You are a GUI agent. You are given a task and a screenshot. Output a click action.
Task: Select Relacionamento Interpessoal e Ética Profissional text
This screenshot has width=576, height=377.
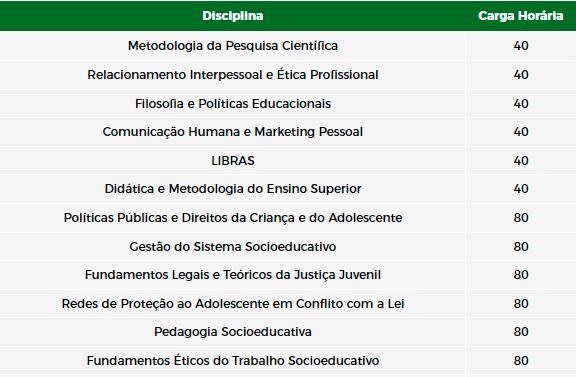(x=233, y=75)
